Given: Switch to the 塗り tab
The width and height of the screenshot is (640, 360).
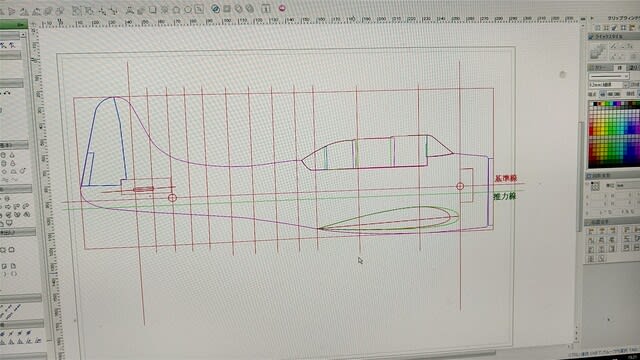Looking at the screenshot, I should coord(633,68).
